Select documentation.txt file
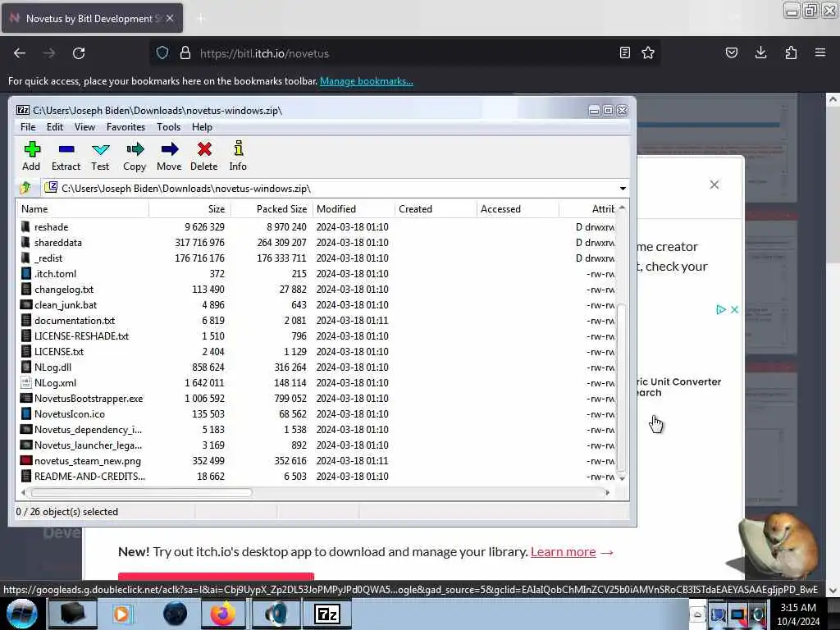This screenshot has height=630, width=840. (75, 321)
